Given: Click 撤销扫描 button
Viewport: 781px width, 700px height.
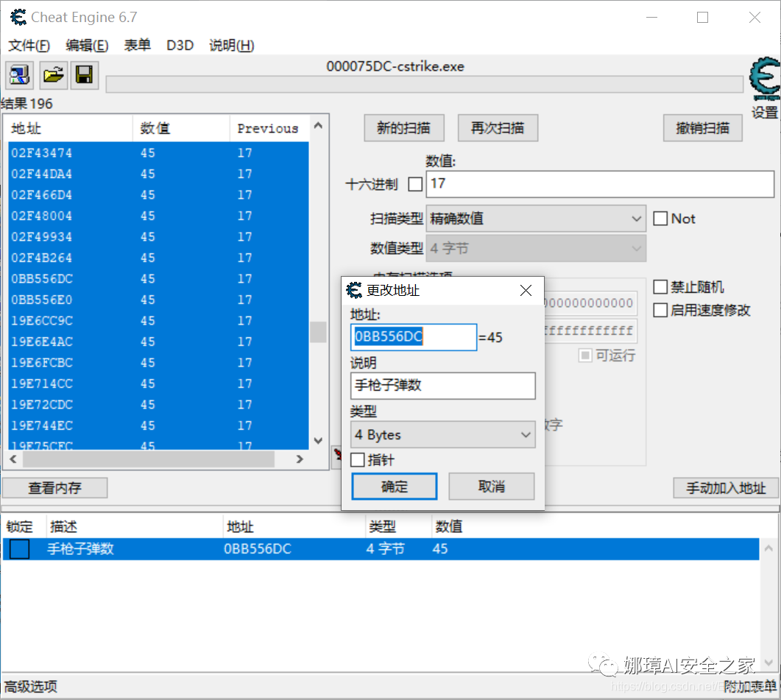Looking at the screenshot, I should coord(703,128).
